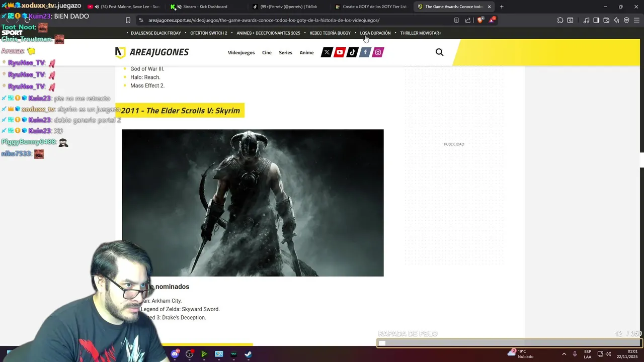Click the OFERTÓN SWITCH 2 link
This screenshot has width=644, height=362.
tap(209, 33)
